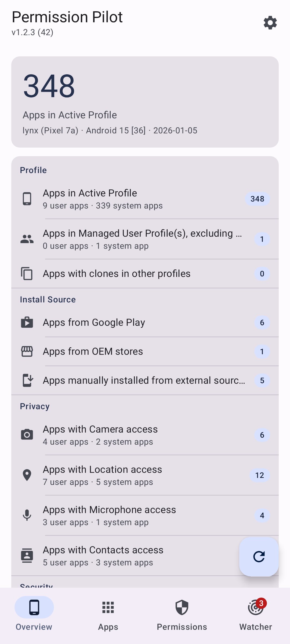This screenshot has height=644, width=290.
Task: Click the OEM storefront icon
Action: (27, 352)
